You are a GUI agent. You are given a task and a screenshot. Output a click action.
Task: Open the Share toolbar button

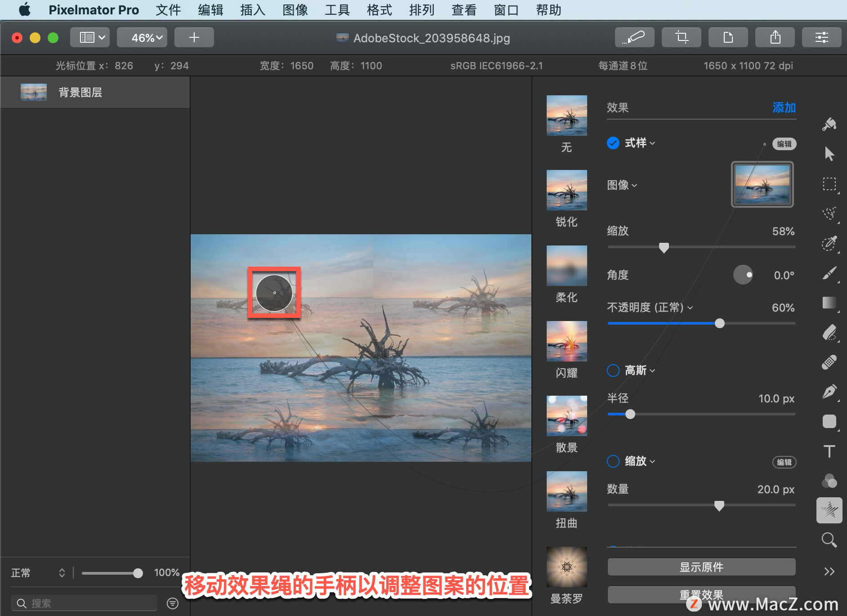(x=775, y=37)
